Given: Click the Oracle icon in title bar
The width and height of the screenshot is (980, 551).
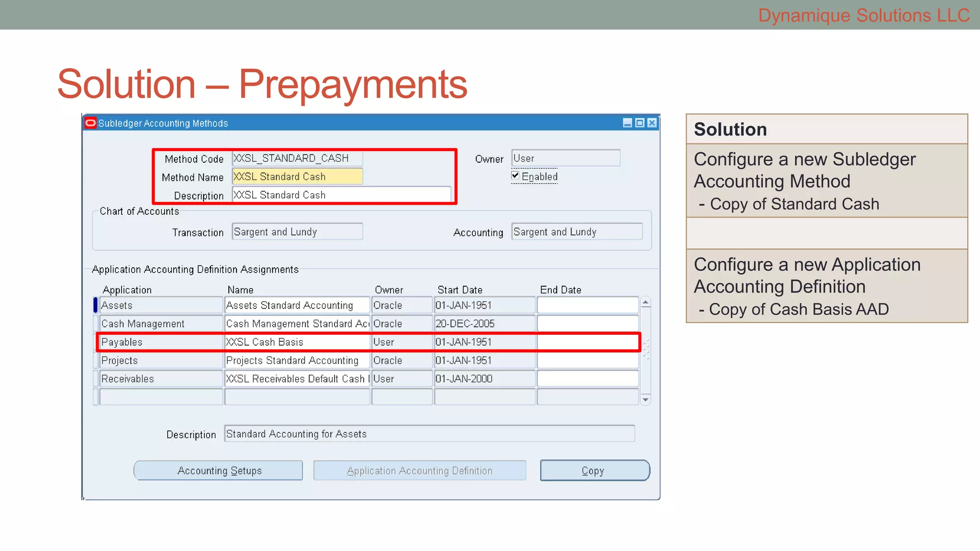Looking at the screenshot, I should tap(90, 123).
